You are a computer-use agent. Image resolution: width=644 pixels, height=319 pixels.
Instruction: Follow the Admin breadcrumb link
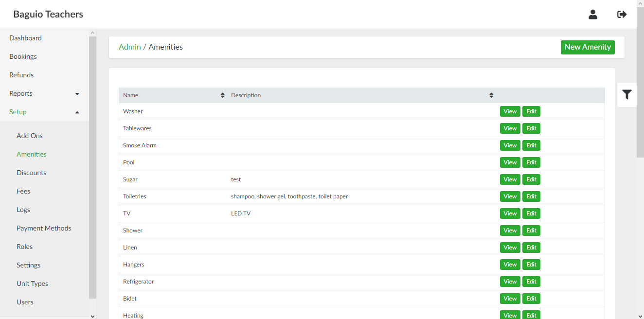click(129, 47)
